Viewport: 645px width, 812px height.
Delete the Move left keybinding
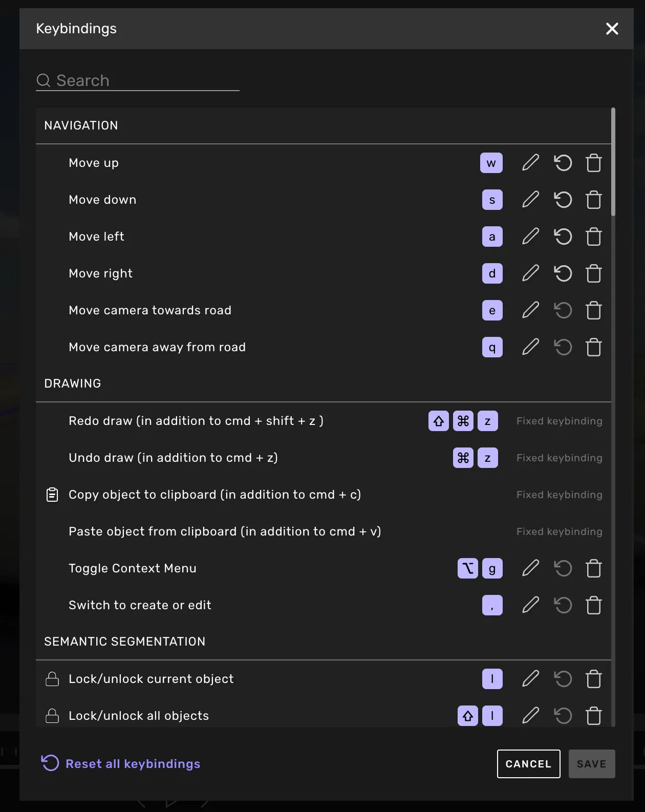click(x=594, y=237)
